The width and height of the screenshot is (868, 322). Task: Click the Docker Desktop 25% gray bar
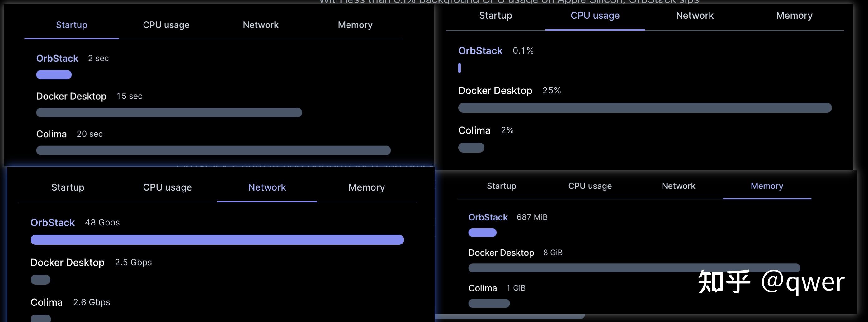tap(644, 108)
